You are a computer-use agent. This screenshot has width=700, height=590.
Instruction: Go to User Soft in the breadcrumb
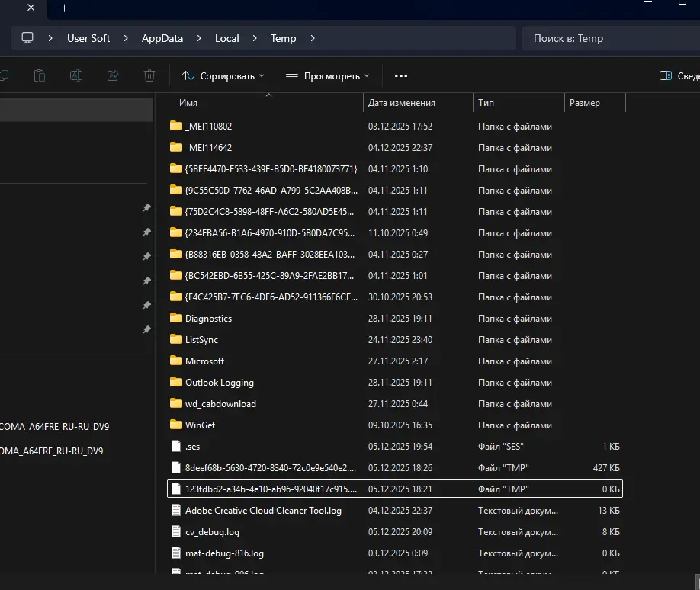tap(88, 38)
